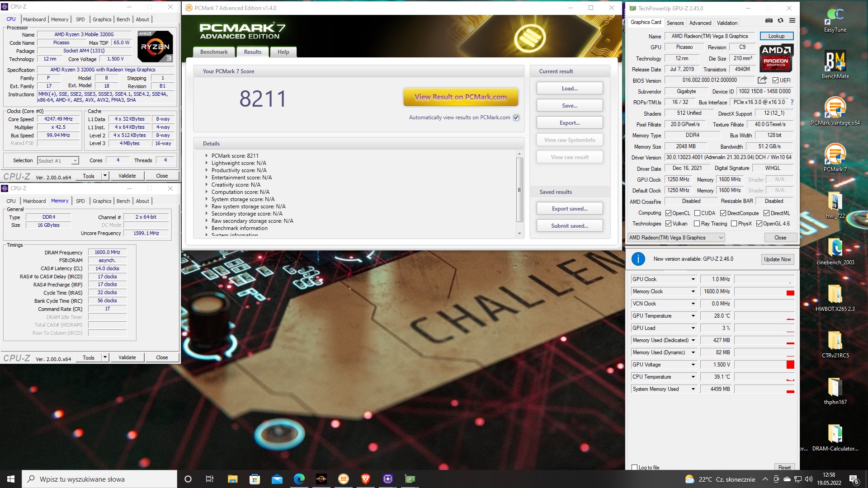Open PCMark 7 desktop icon

pyautogui.click(x=835, y=157)
